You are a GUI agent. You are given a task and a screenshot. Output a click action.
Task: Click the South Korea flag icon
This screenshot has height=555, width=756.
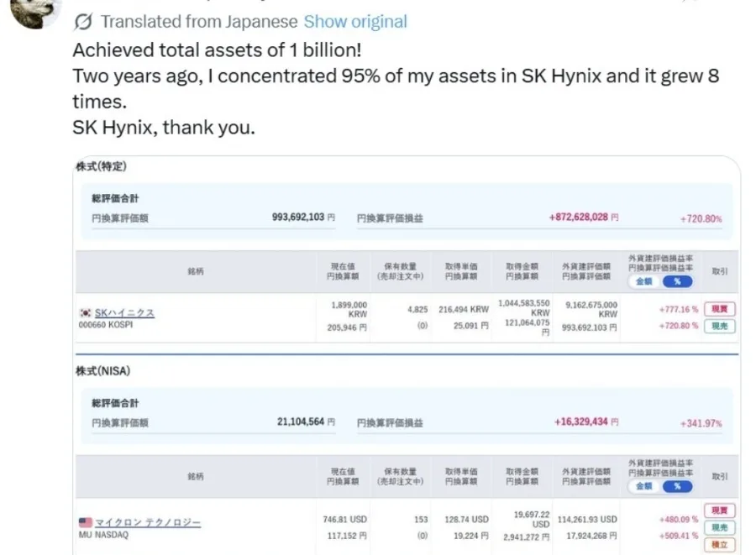(86, 312)
